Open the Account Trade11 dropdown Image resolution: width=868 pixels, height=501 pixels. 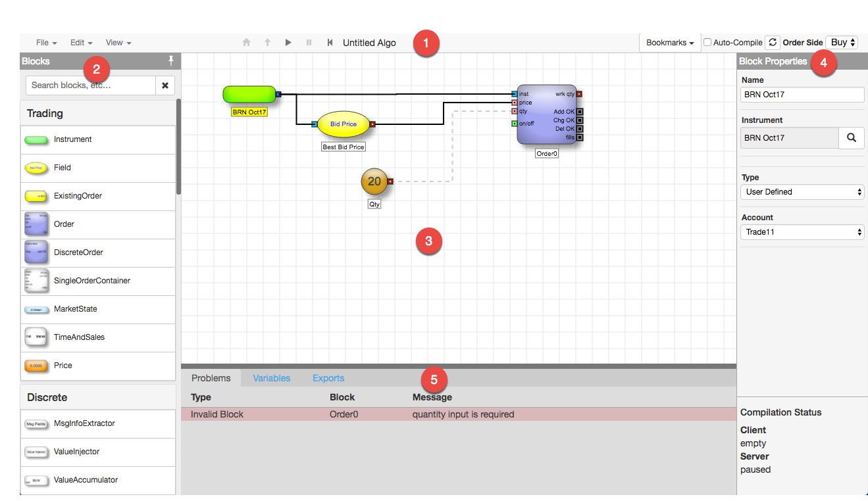click(x=802, y=232)
